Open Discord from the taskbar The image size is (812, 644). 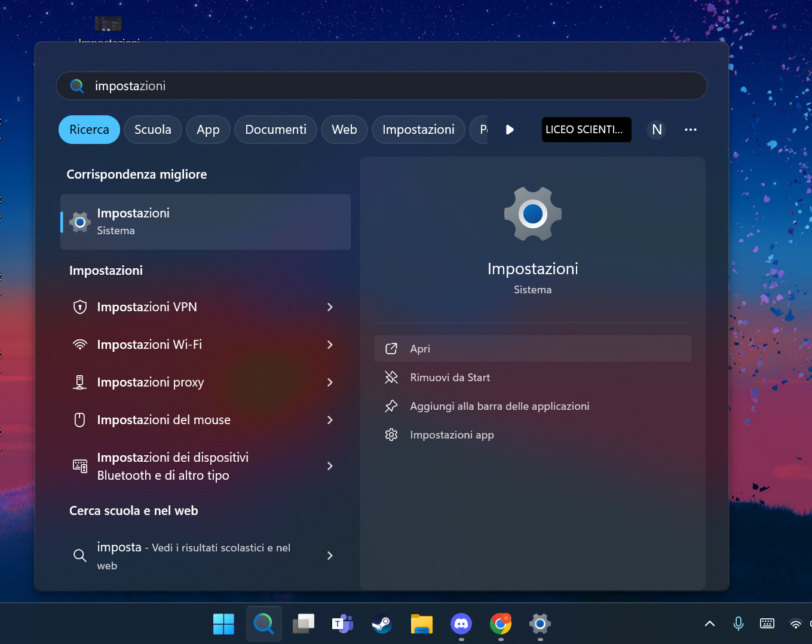coord(461,623)
